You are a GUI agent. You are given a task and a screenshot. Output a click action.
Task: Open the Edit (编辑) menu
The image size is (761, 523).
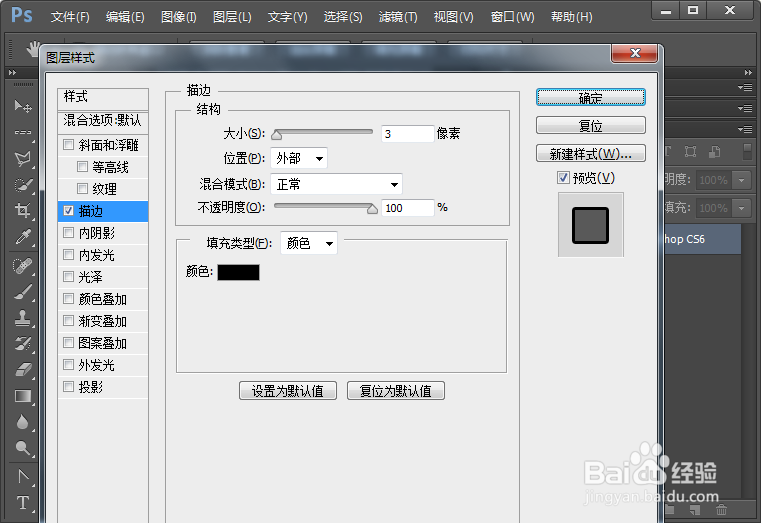[x=125, y=17]
